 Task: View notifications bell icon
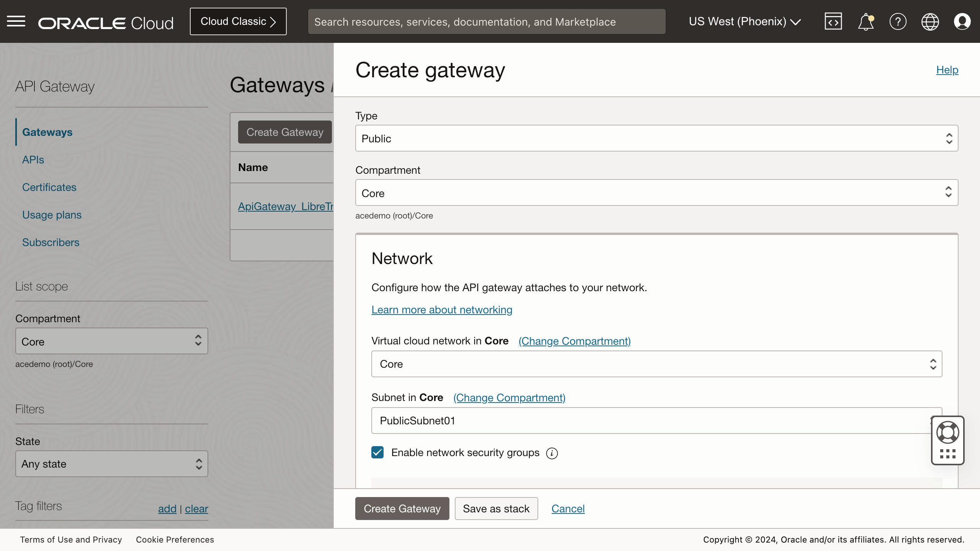click(866, 21)
